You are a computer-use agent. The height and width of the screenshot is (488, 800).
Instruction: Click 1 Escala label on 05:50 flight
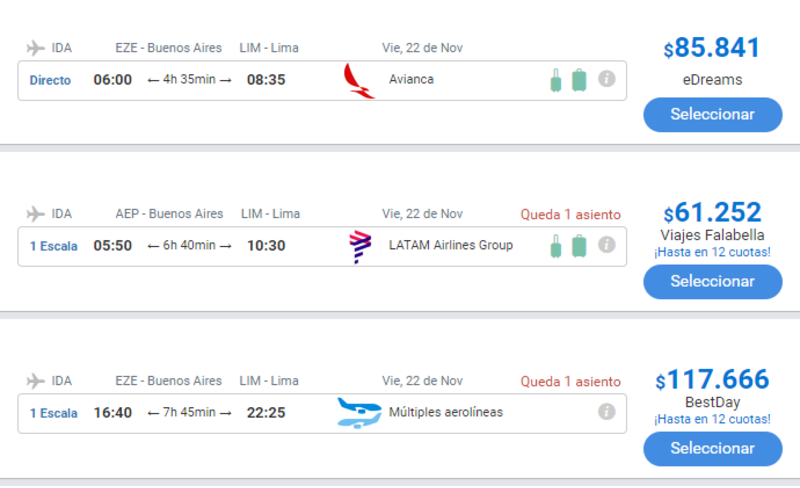point(53,246)
